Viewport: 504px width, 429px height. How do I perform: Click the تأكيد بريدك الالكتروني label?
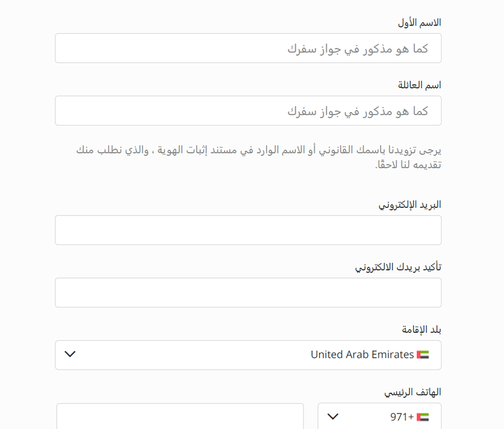coord(398,266)
